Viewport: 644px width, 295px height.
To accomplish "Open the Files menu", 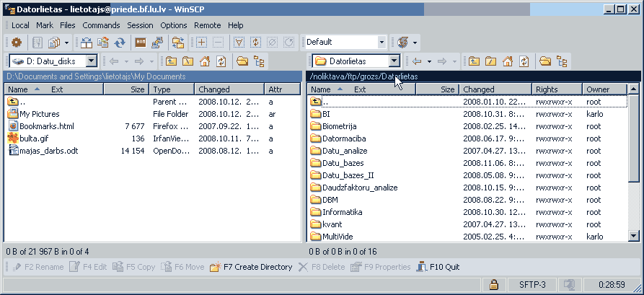I will coord(67,25).
